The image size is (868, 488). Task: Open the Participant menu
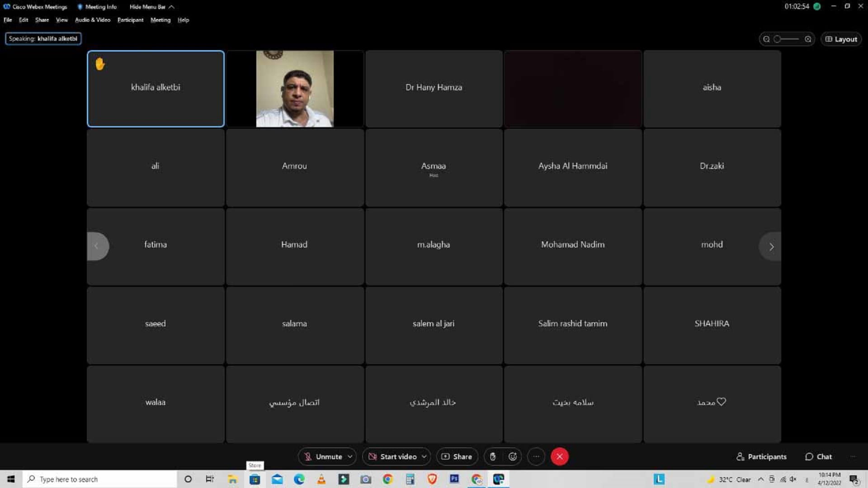coord(130,20)
